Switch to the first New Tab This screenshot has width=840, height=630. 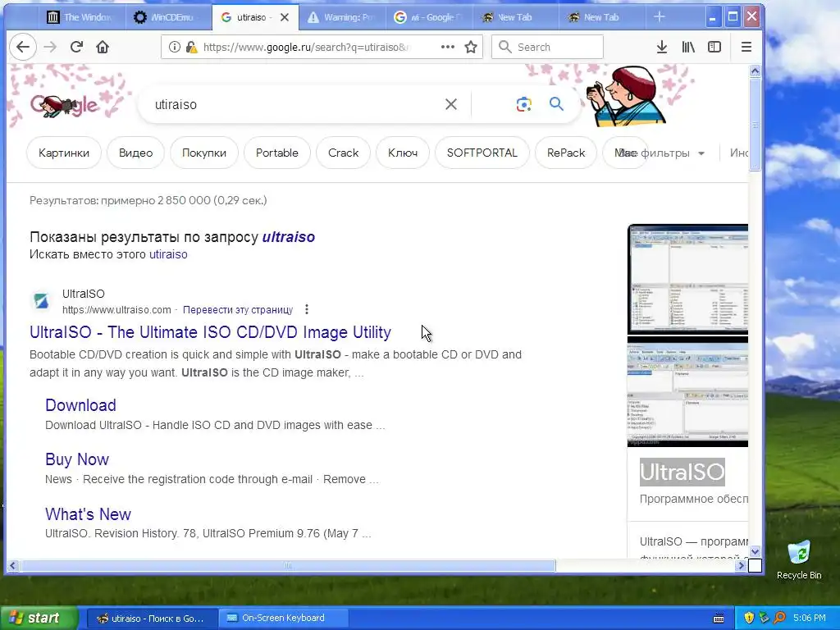click(516, 17)
